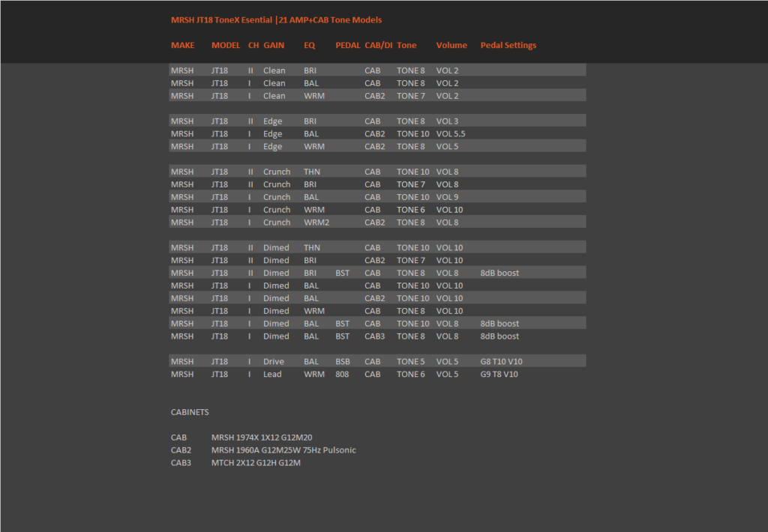Select '808' pedal in the Lead row
Image resolution: width=768 pixels, height=532 pixels.
[x=342, y=374]
